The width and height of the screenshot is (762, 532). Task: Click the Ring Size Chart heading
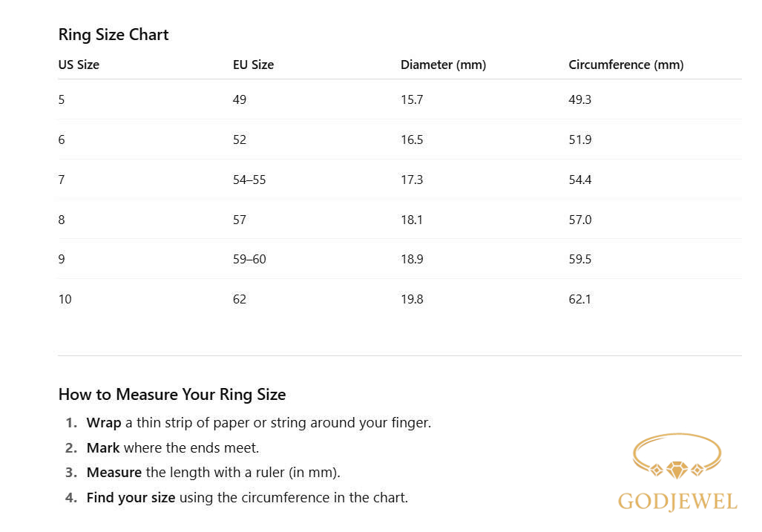[114, 35]
